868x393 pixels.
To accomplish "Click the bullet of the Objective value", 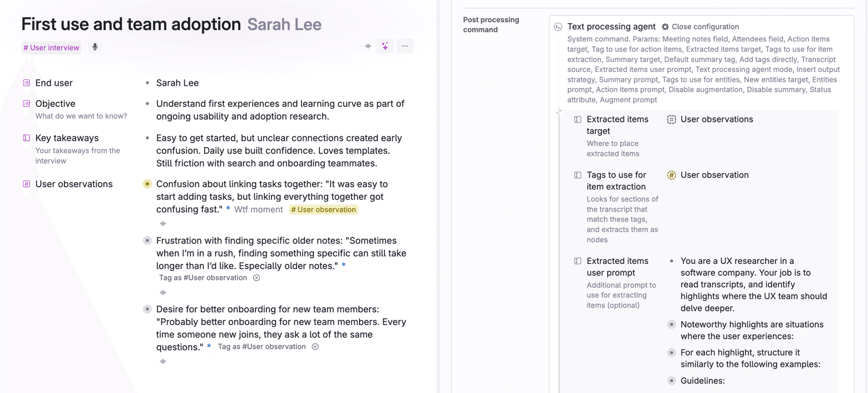I will (x=147, y=104).
